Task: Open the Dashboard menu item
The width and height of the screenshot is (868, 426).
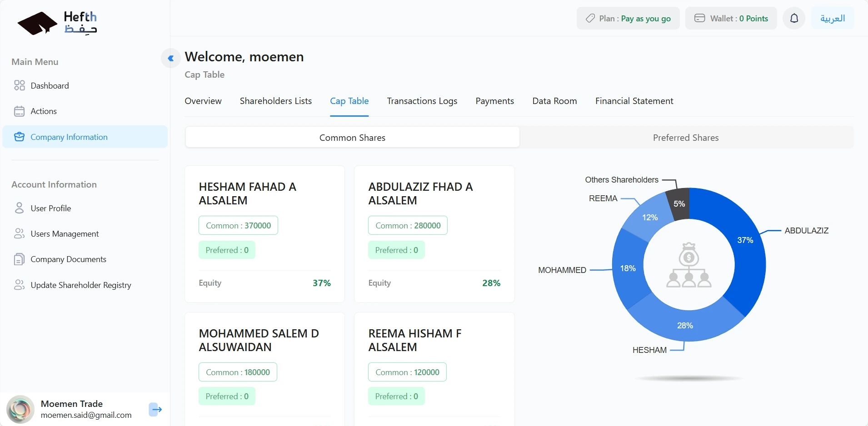Action: (50, 86)
